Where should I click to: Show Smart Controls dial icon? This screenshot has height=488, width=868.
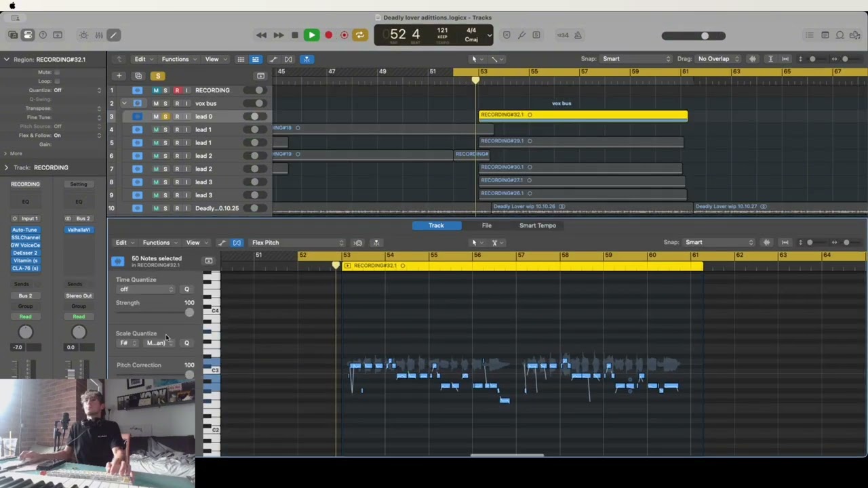[x=83, y=35]
